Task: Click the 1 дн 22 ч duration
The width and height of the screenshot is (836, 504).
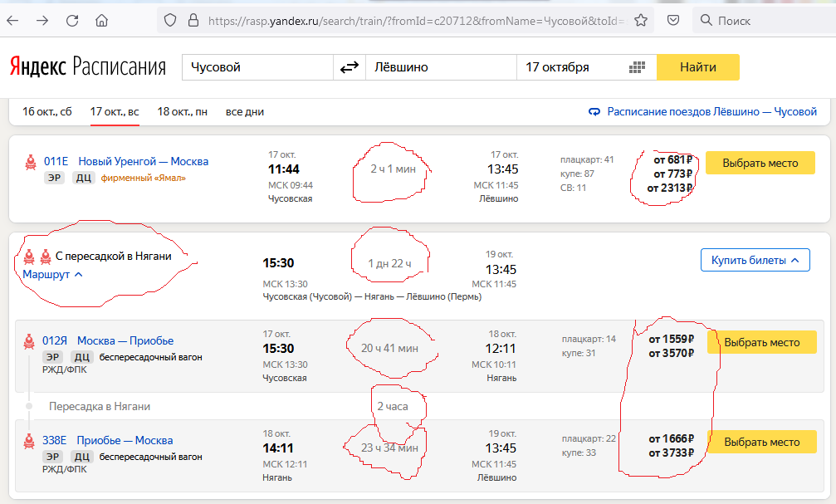Action: (389, 263)
